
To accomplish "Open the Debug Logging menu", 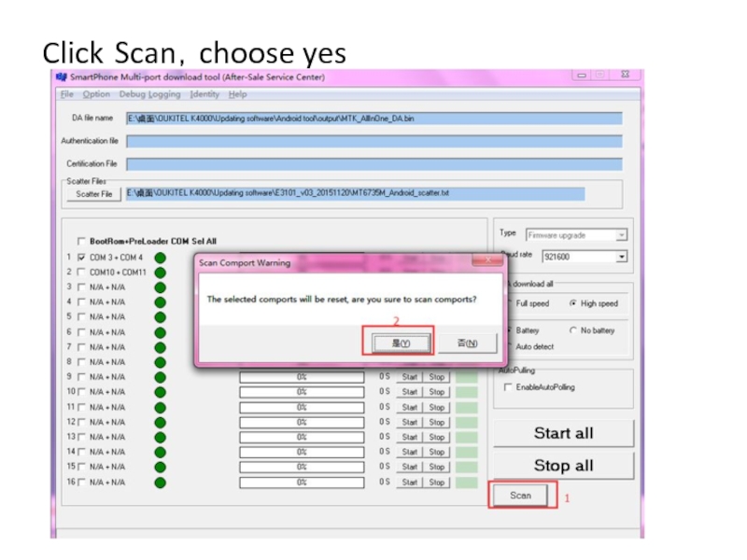I will (149, 94).
